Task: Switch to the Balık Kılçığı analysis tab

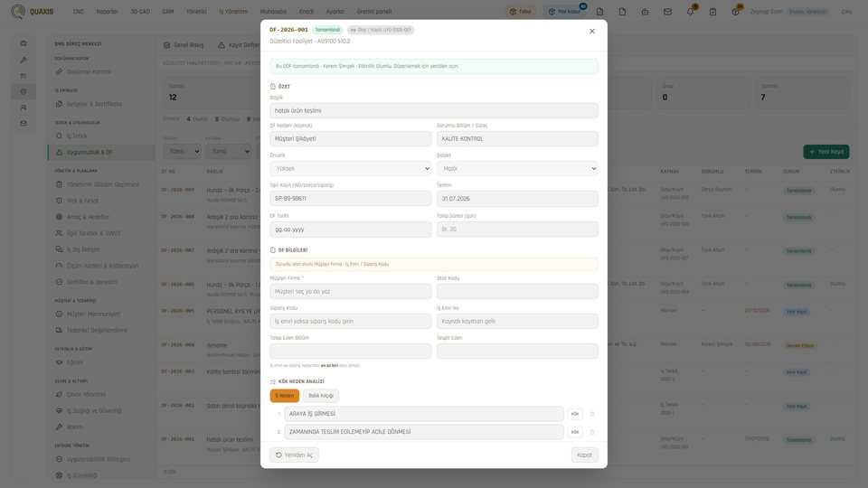Action: [321, 396]
